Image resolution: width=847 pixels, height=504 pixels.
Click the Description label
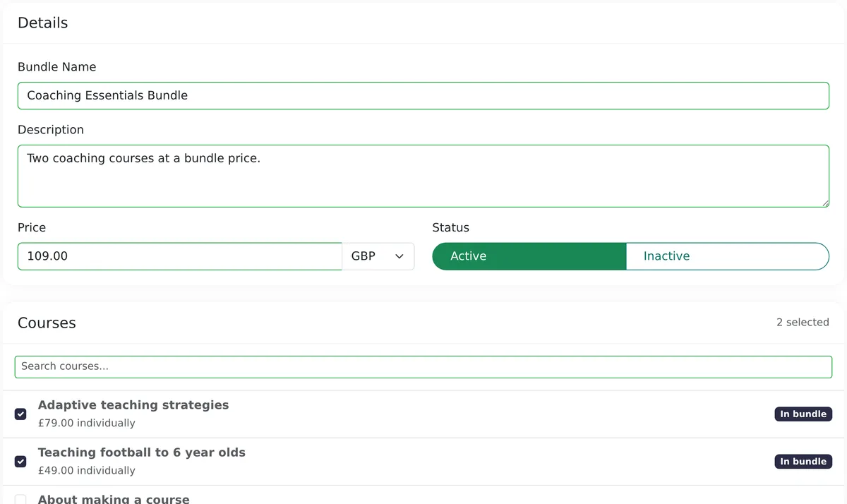51,130
